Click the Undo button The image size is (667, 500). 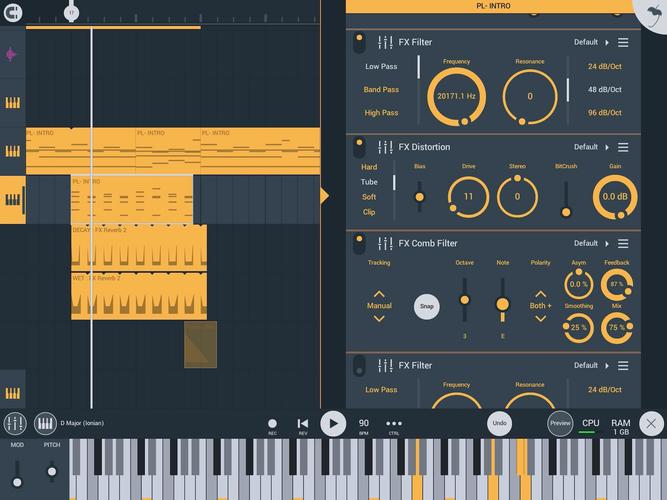[500, 423]
